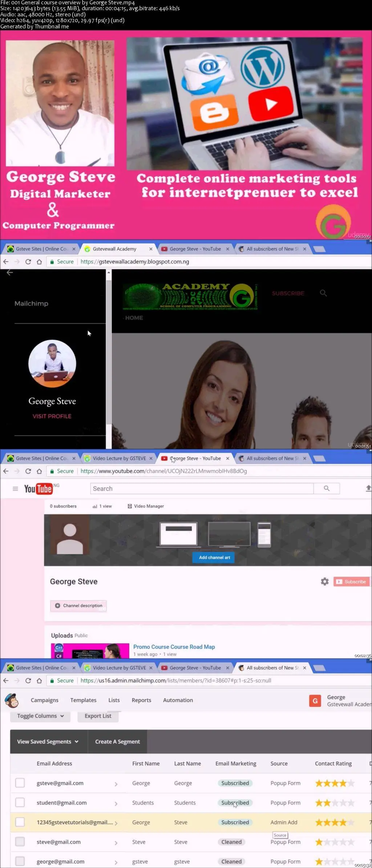This screenshot has height=868, width=372.
Task: Click the 1 view analytics bar icon
Action: pyautogui.click(x=95, y=506)
